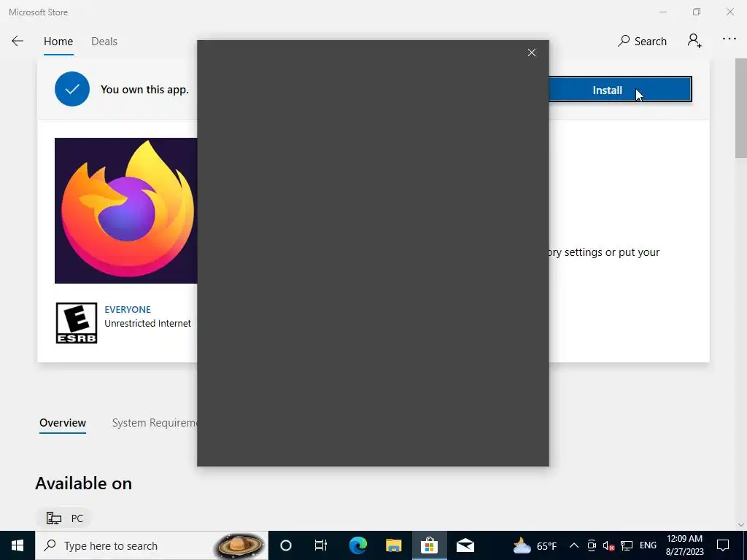Click the Meet Now tray icon
The height and width of the screenshot is (560, 747).
click(x=591, y=545)
